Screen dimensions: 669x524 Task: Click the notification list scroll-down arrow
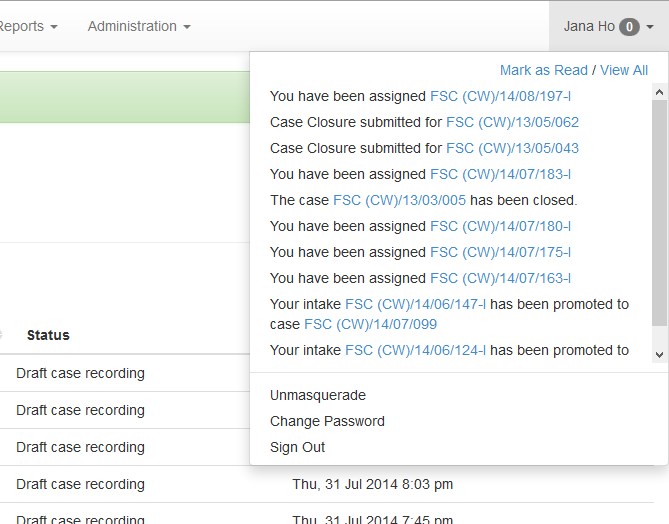[659, 355]
